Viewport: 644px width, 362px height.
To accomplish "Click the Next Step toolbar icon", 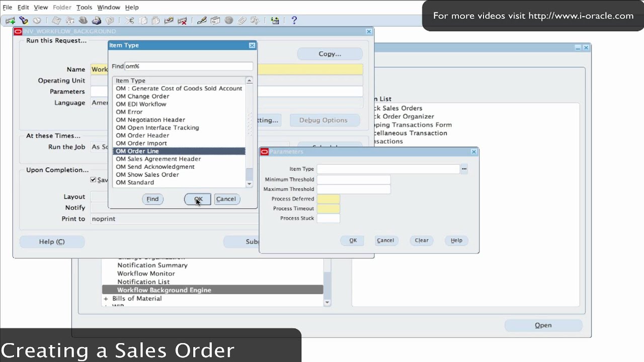I will tap(69, 21).
